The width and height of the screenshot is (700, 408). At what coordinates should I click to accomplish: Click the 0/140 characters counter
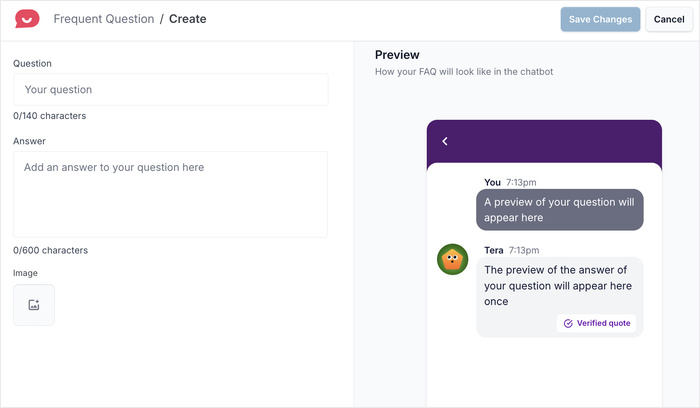(x=49, y=116)
